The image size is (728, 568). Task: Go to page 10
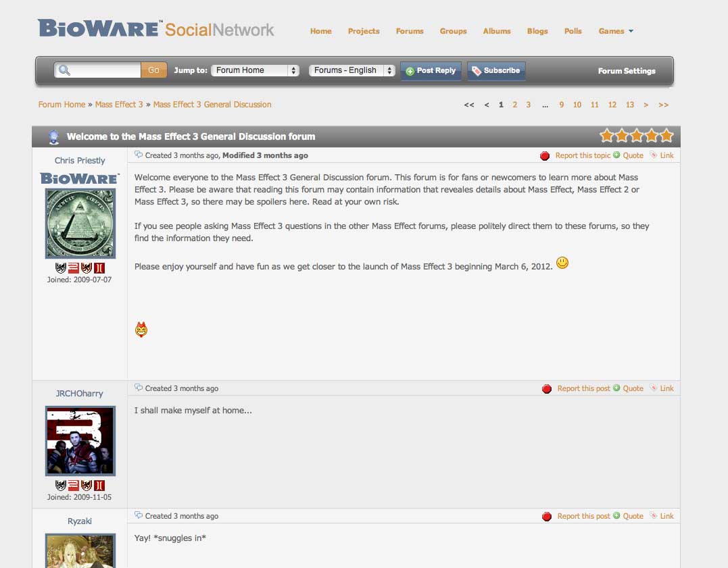tap(577, 105)
